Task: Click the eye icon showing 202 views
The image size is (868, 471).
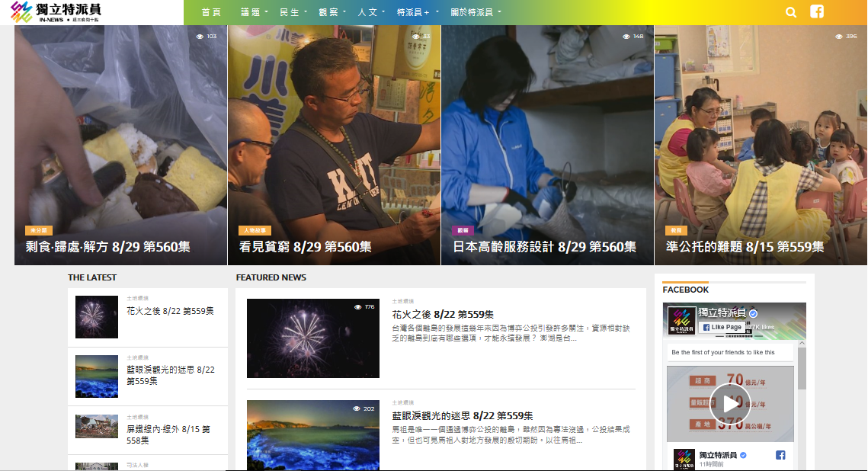Action: tap(357, 409)
